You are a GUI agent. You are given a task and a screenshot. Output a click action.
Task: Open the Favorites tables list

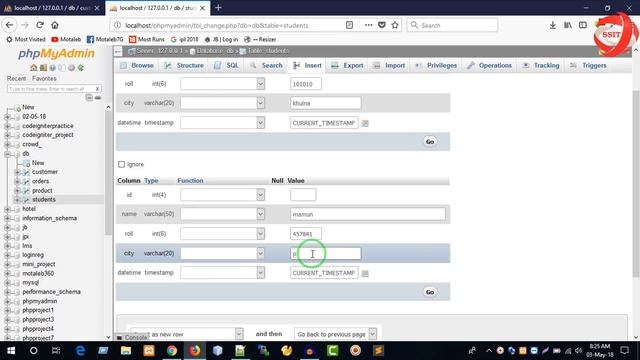[x=44, y=78]
